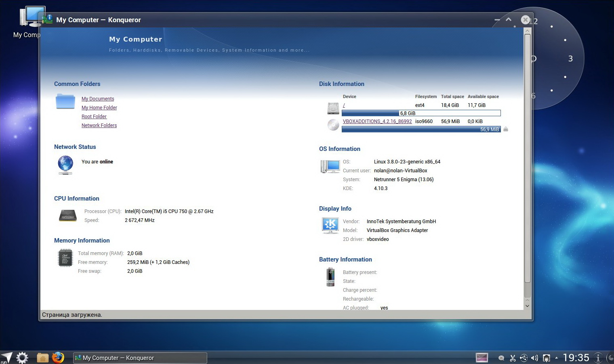Click the VBOXADDITIONS usage bar 56,9 MiB
Image resolution: width=614 pixels, height=364 pixels.
pos(421,129)
